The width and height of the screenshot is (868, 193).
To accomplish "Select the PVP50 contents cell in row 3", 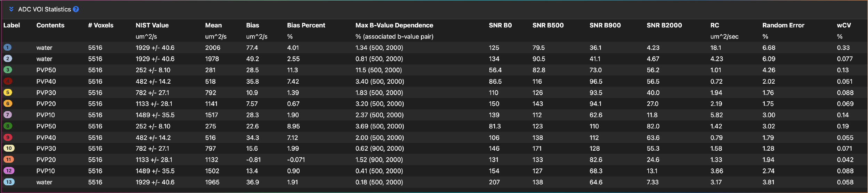I will tap(46, 70).
